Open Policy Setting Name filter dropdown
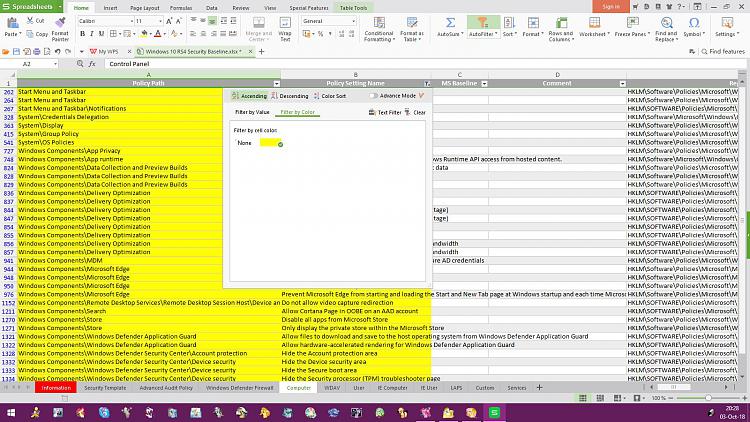 pos(427,83)
